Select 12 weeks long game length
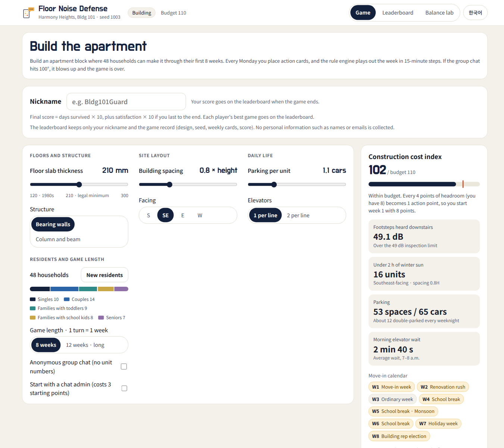The image size is (504, 448). [85, 345]
